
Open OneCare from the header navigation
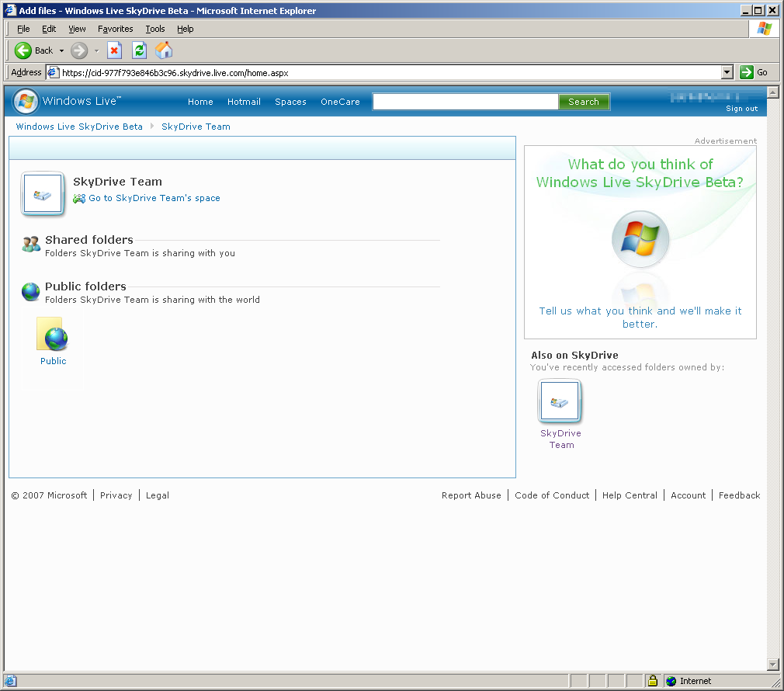click(x=340, y=102)
